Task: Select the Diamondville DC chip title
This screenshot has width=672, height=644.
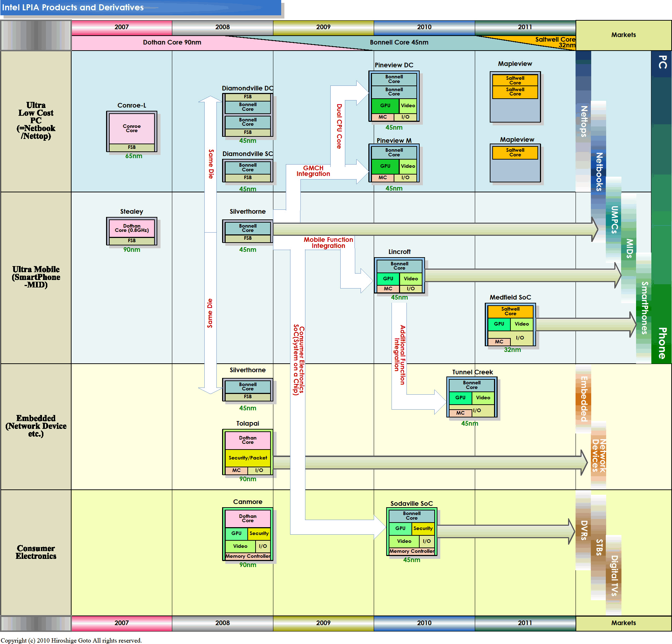Action: click(248, 88)
